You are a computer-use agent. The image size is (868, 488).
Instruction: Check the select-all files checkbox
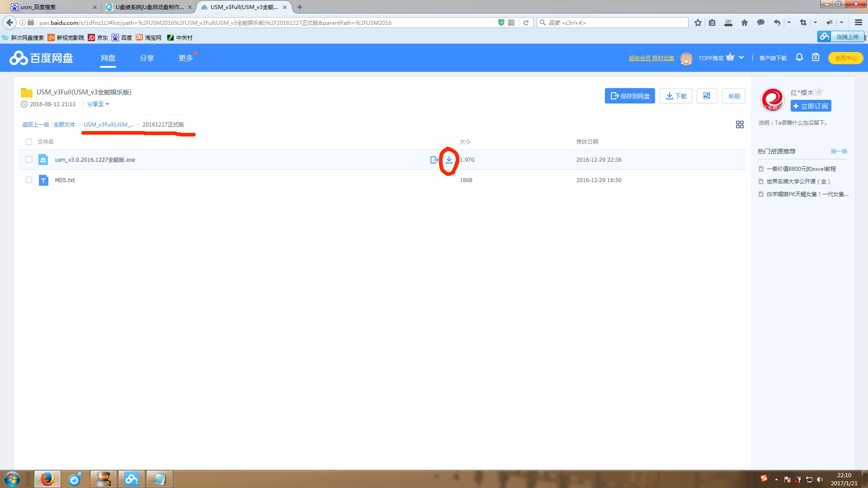pos(29,142)
